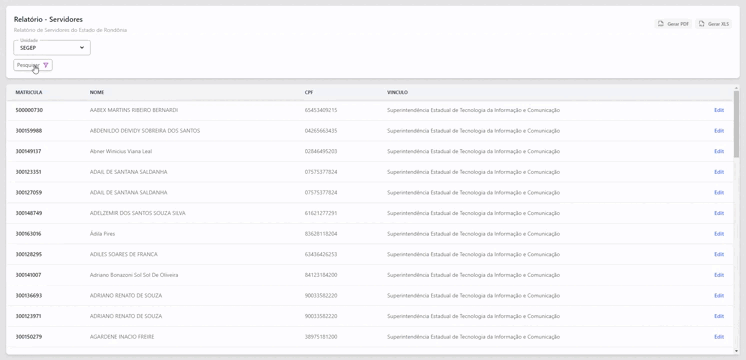Click the Gerar PDF file icon
Viewport: 746px width, 360px height.
pos(660,24)
